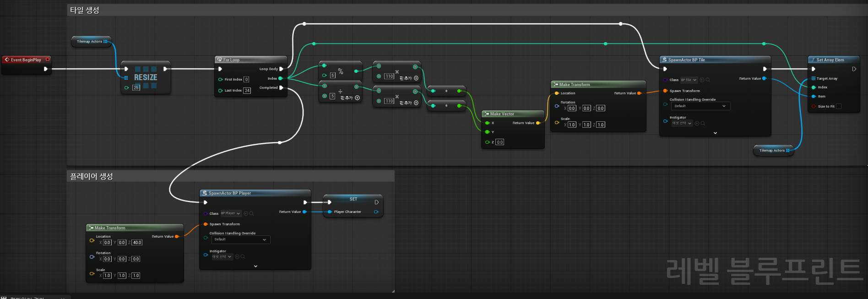The width and height of the screenshot is (868, 299).
Task: Click the add pin plus on divide node
Action: (x=358, y=98)
